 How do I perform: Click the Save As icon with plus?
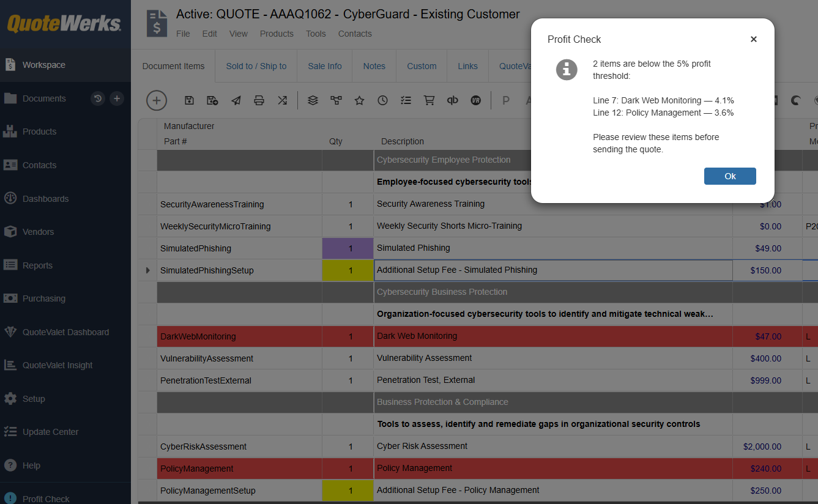[x=212, y=100]
